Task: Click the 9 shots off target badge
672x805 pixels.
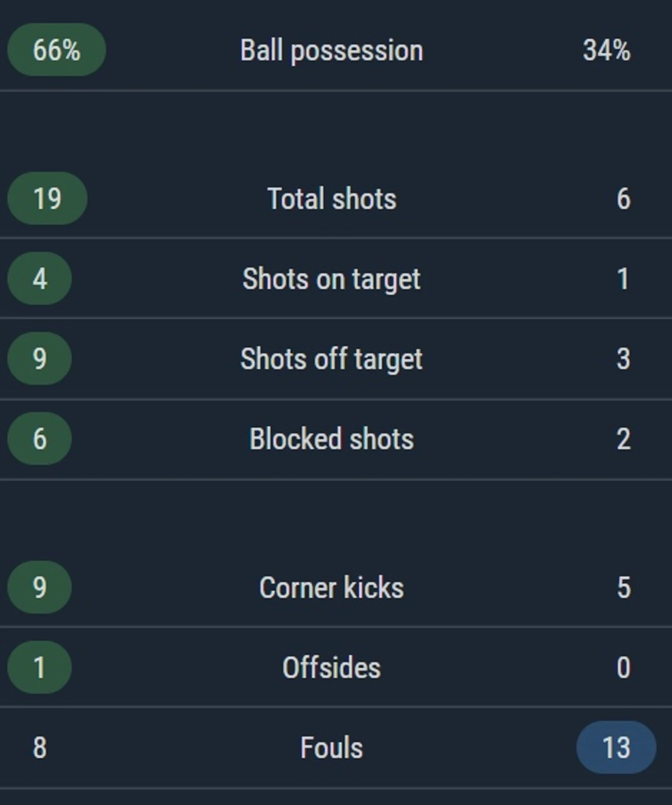Action: click(x=40, y=359)
